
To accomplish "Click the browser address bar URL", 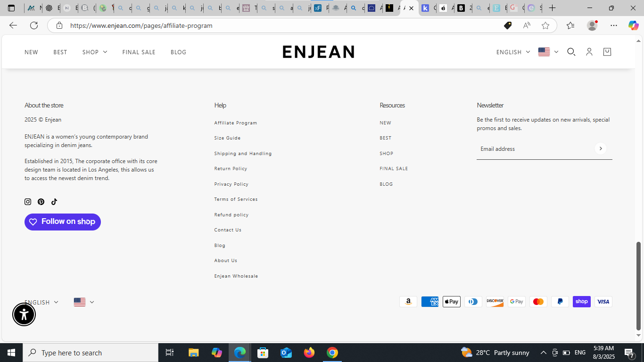I will 141,25.
